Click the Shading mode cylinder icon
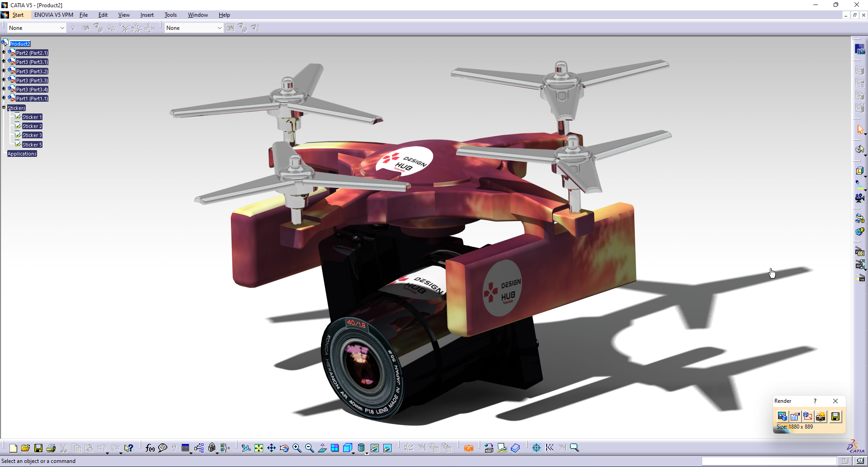The image size is (868, 467). coord(361,448)
